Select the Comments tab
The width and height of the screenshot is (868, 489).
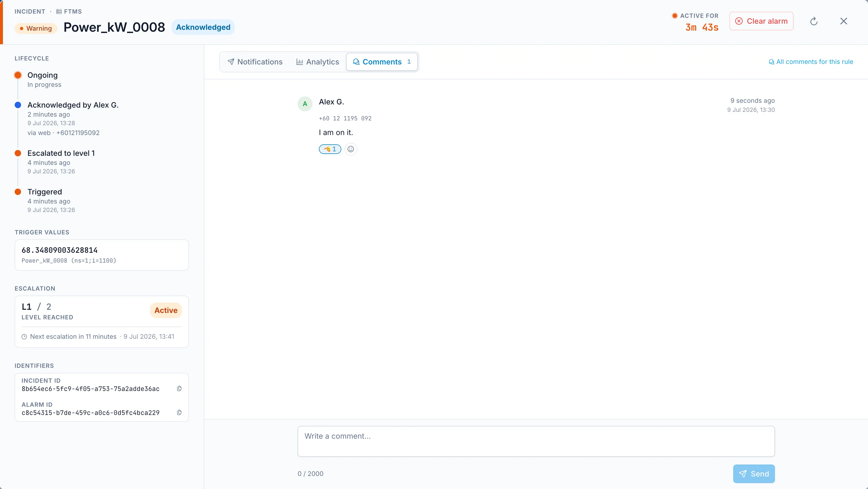[x=382, y=62]
